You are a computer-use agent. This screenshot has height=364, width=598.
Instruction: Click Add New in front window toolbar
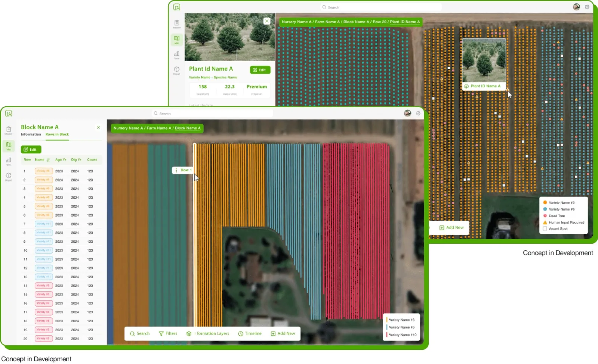point(283,334)
